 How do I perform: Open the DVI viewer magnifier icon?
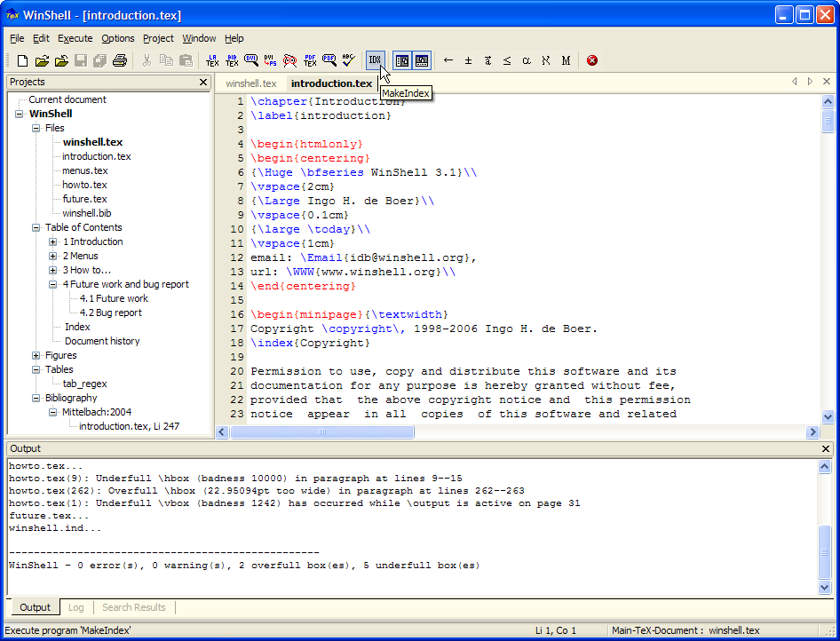251,60
